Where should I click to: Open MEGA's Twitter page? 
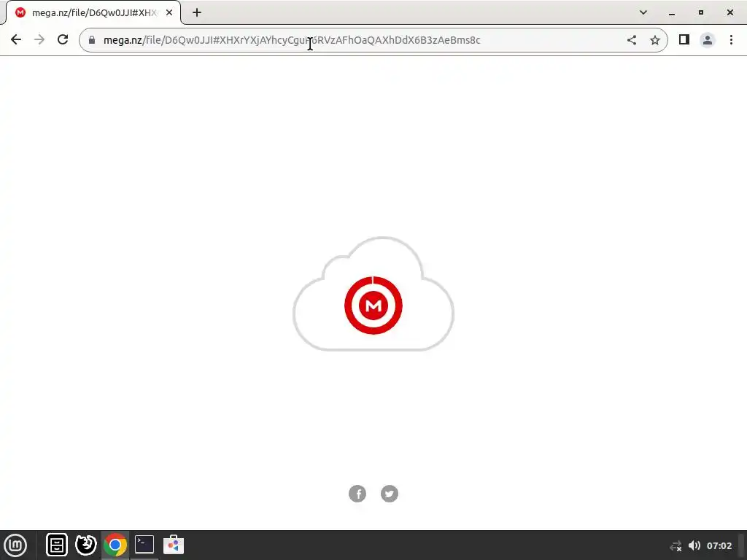390,494
